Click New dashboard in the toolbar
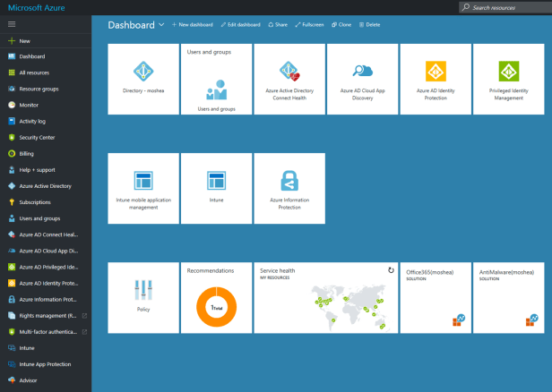This screenshot has height=392, width=552. pos(194,25)
